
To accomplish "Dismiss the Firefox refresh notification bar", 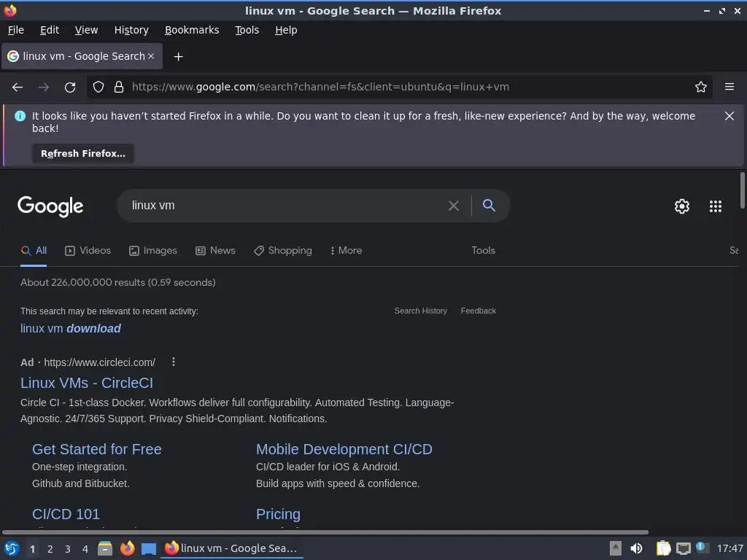I will [729, 116].
